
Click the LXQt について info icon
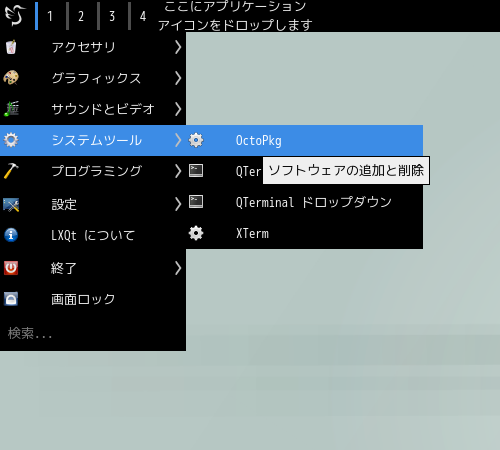click(11, 235)
